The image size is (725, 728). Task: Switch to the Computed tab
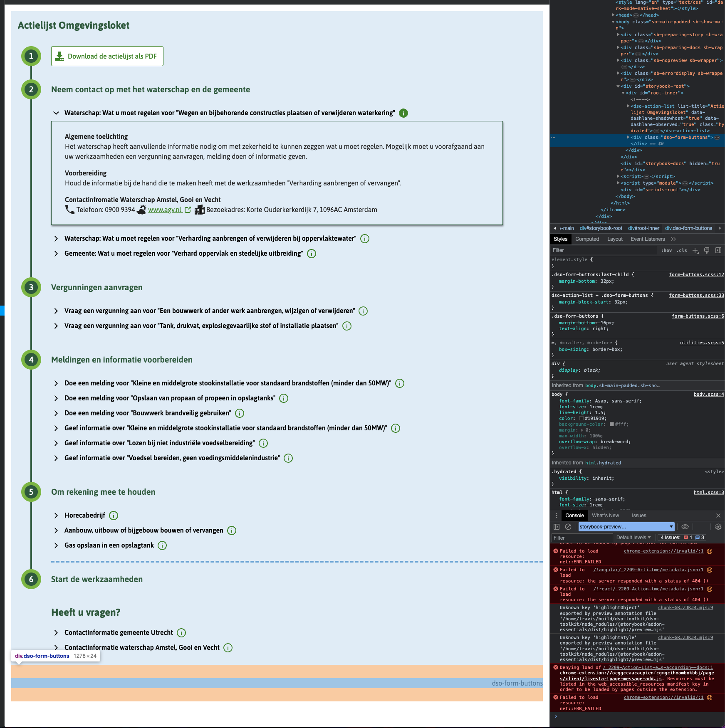587,239
